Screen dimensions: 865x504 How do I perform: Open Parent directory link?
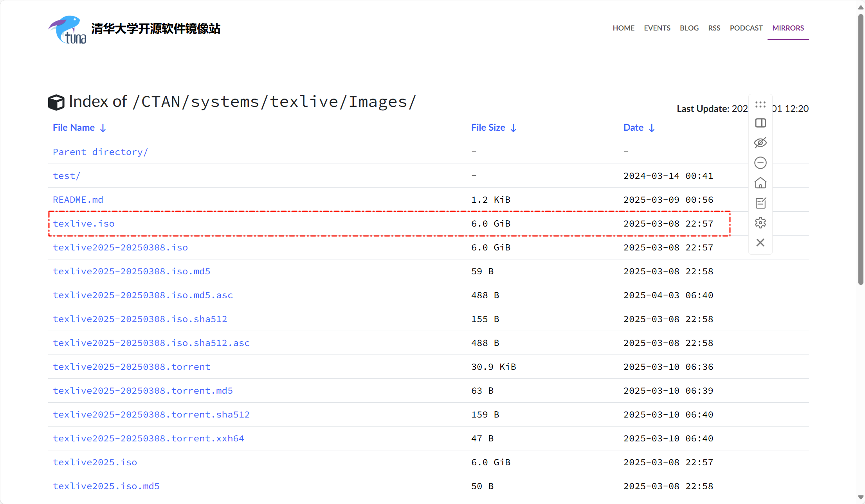pos(100,152)
